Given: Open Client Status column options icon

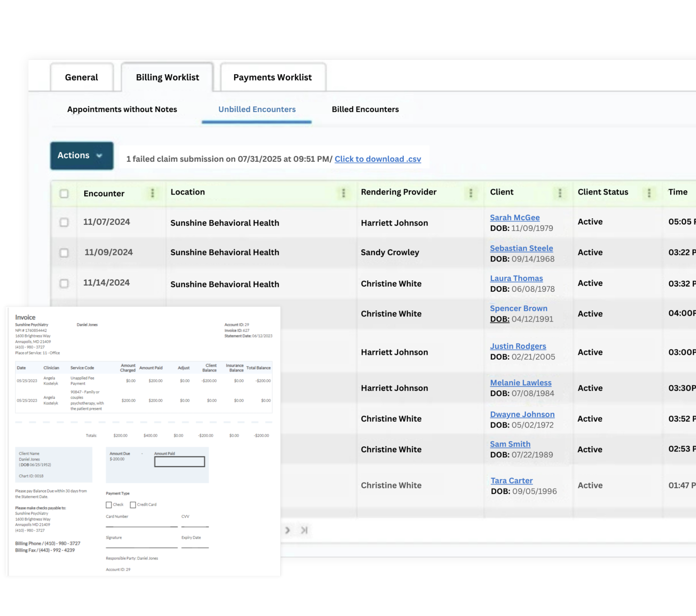Looking at the screenshot, I should [x=649, y=193].
